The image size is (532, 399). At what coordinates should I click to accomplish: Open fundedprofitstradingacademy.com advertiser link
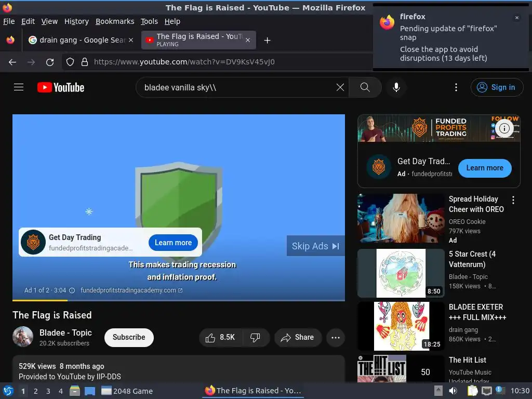(131, 290)
